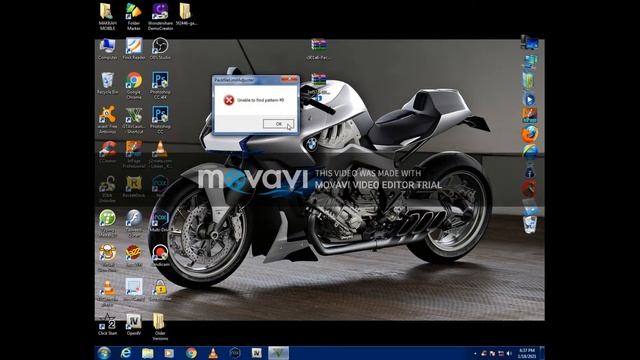This screenshot has width=640, height=360.
Task: Open VLC media player desktop shortcut
Action: coord(107,293)
